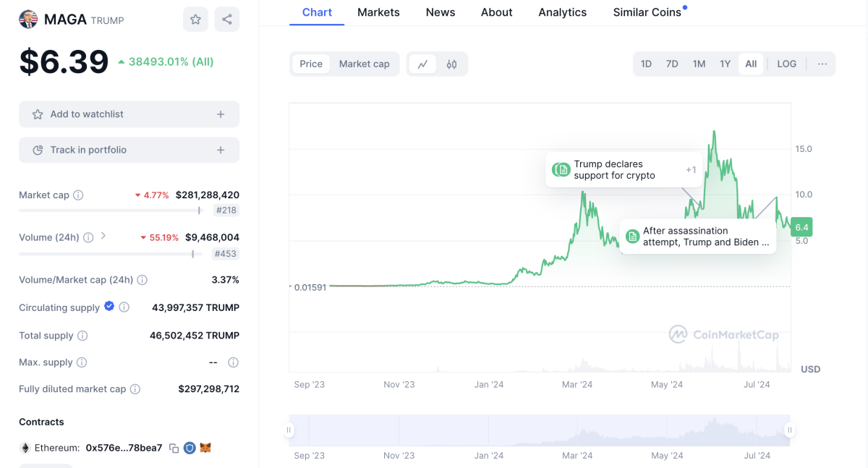Click the Volume/Market cap info icon
The height and width of the screenshot is (468, 868).
(142, 280)
